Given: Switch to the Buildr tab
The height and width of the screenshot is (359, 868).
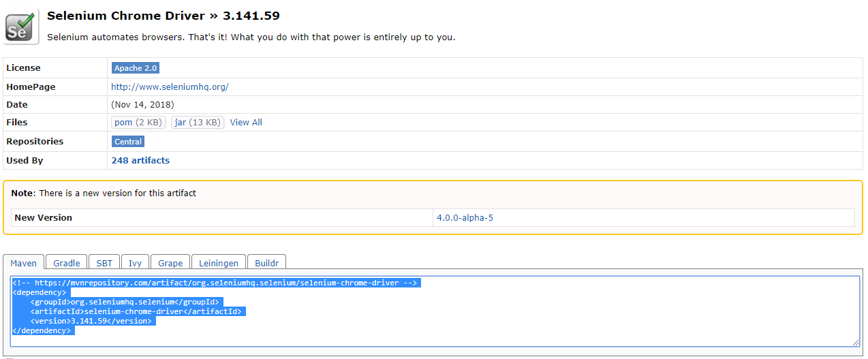Looking at the screenshot, I should pyautogui.click(x=267, y=263).
